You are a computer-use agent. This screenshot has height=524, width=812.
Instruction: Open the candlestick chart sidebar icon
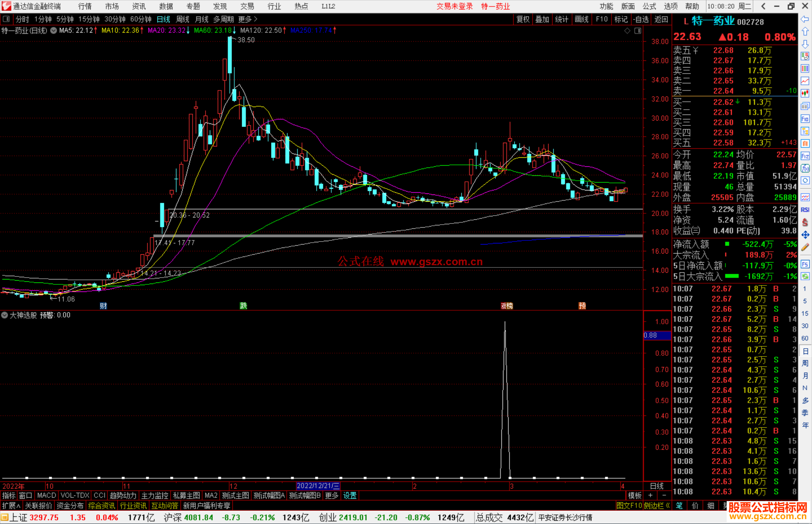pos(805,93)
